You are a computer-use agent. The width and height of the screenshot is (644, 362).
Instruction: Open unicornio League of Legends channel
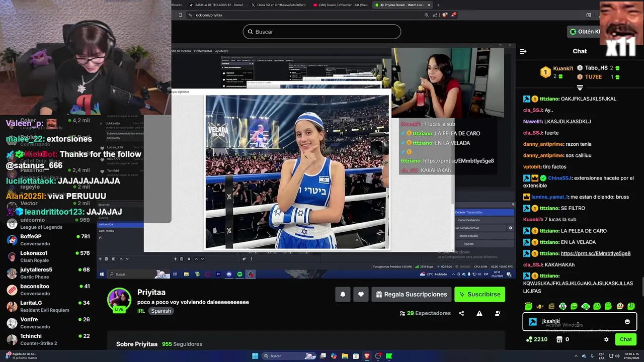click(48, 223)
